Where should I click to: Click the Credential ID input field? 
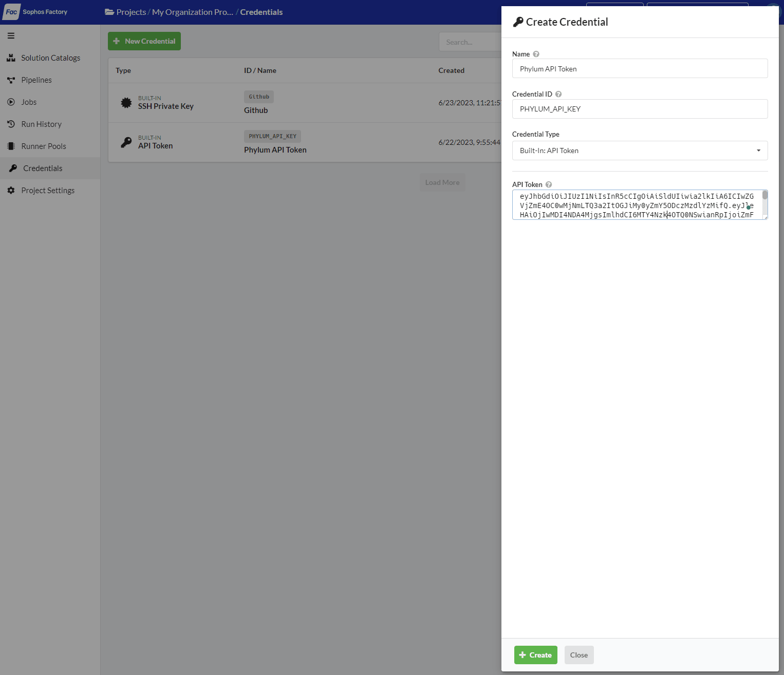(640, 109)
